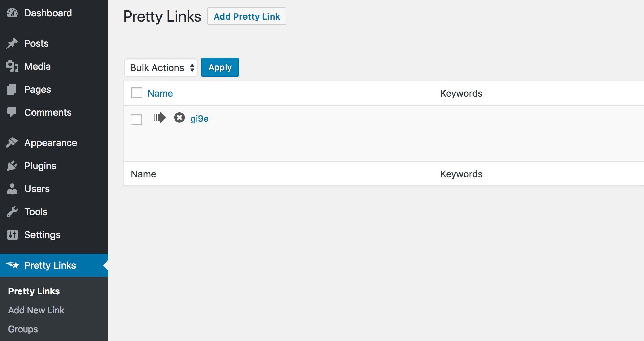Click the redirect arrow icon beside gi9e

(x=159, y=118)
